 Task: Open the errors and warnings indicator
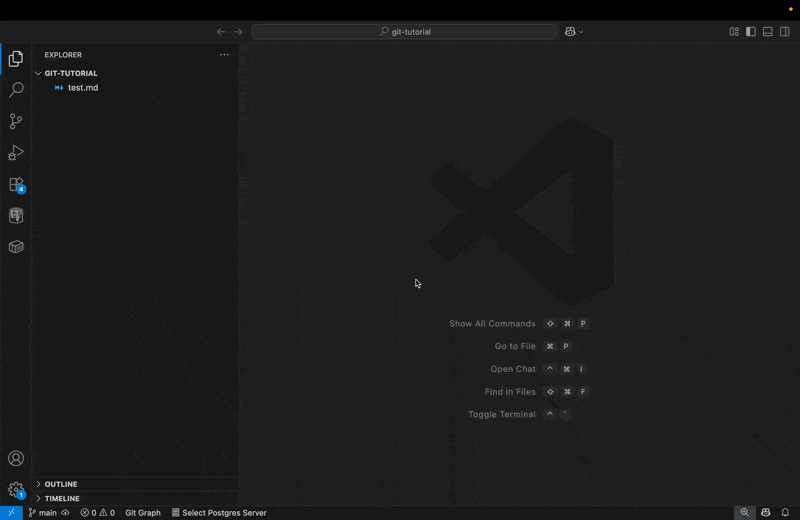[x=97, y=512]
